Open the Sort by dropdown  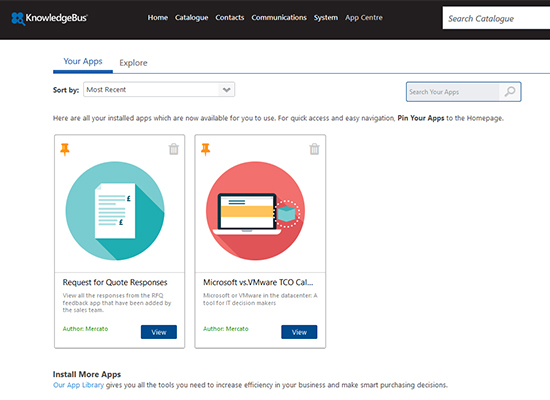(x=159, y=89)
